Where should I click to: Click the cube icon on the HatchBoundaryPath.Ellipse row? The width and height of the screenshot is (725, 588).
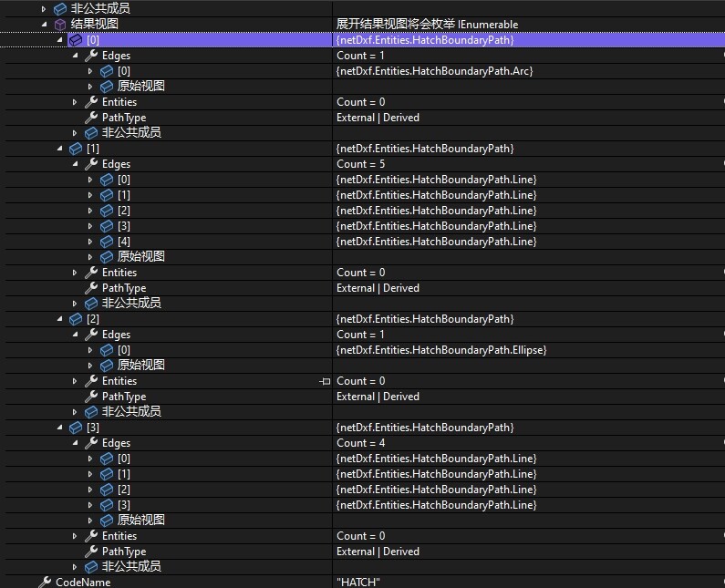pyautogui.click(x=107, y=350)
